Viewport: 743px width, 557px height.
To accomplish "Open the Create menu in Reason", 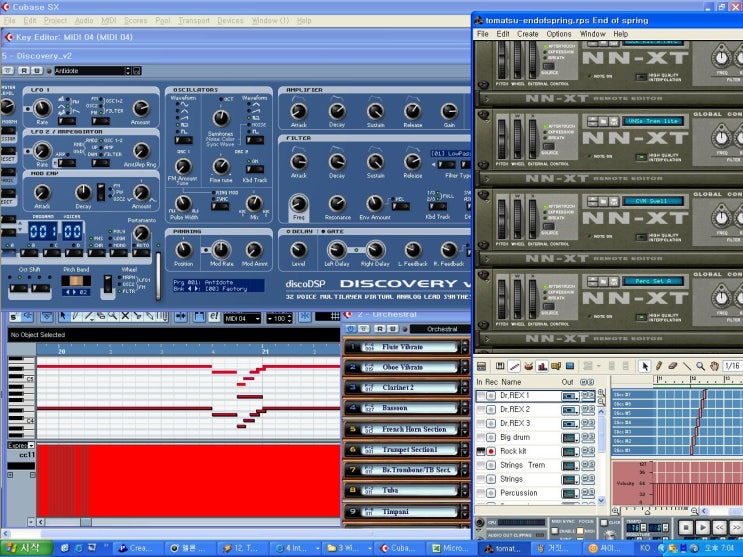I will coord(527,34).
